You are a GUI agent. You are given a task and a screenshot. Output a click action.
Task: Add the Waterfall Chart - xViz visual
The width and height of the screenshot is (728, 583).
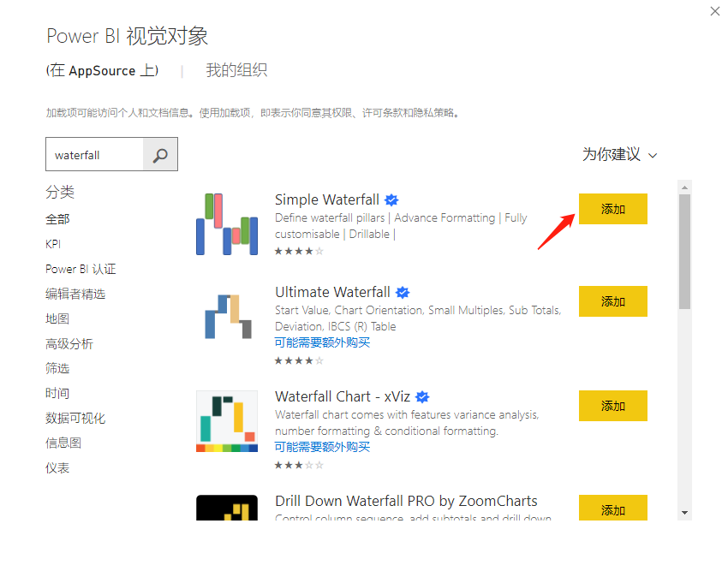[612, 406]
